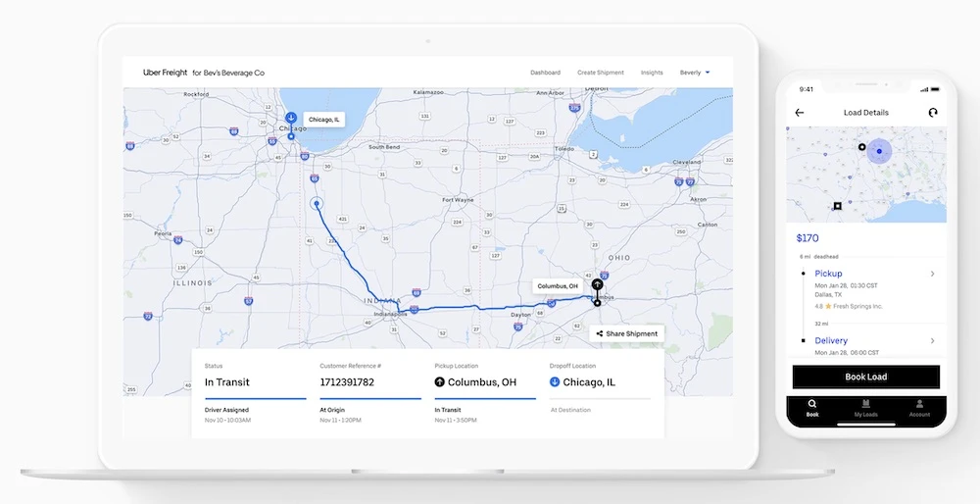Click the Nov 10 · 10:03AM timestamp

coord(227,421)
